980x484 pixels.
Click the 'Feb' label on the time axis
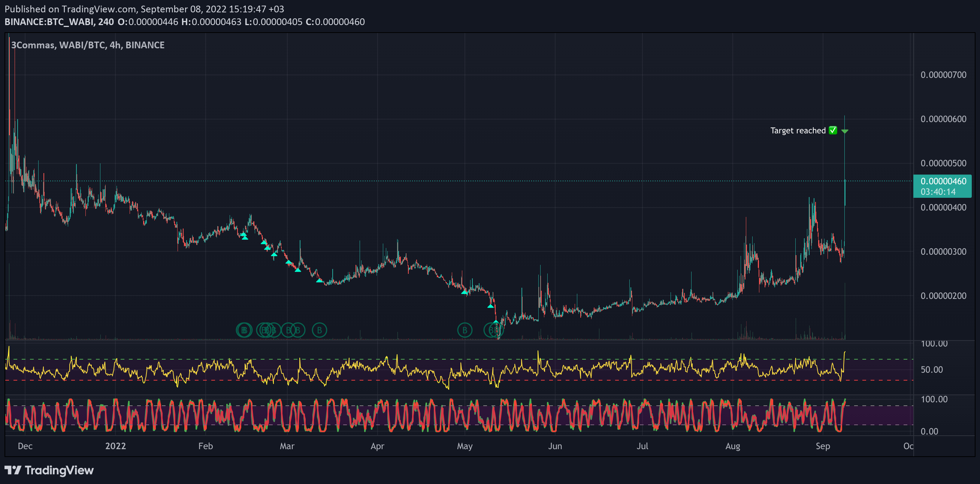click(205, 446)
